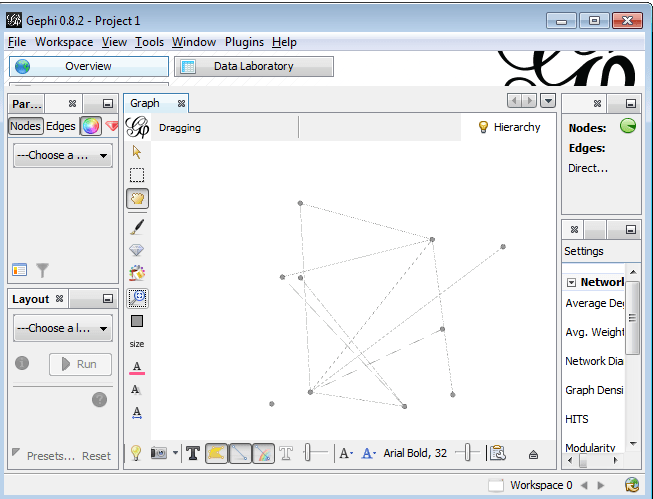
Task: Switch to the Data Laboratory tab
Action: tap(254, 66)
